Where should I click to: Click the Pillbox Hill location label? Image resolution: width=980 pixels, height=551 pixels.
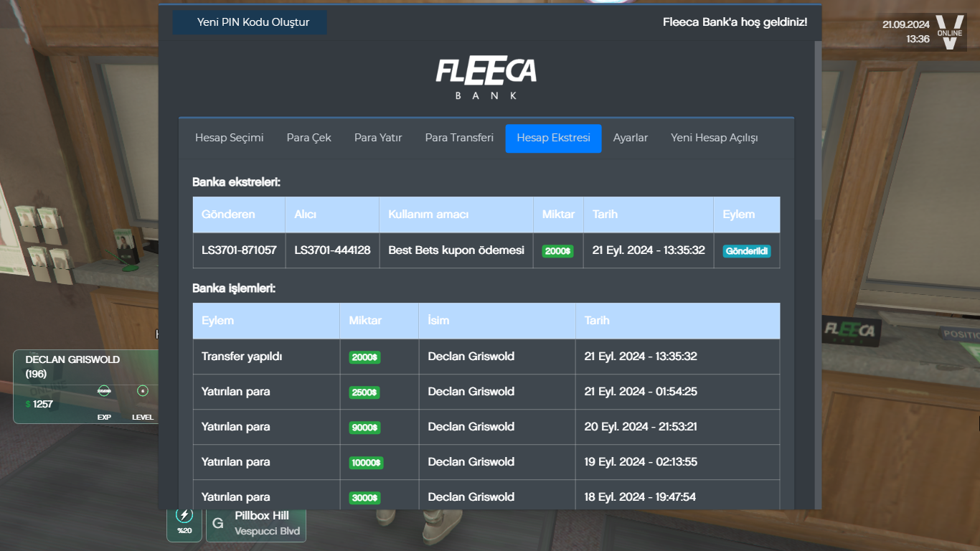coord(262,516)
